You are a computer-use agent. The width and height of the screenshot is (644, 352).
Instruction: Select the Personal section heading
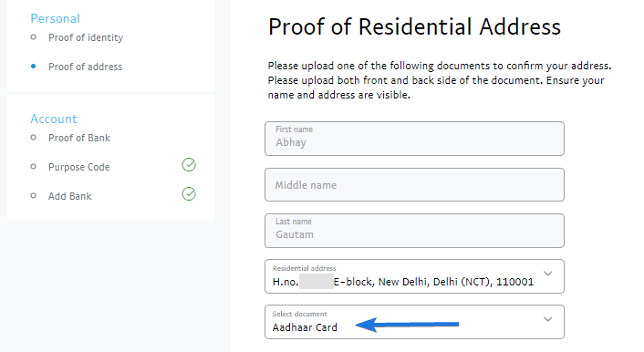[55, 18]
